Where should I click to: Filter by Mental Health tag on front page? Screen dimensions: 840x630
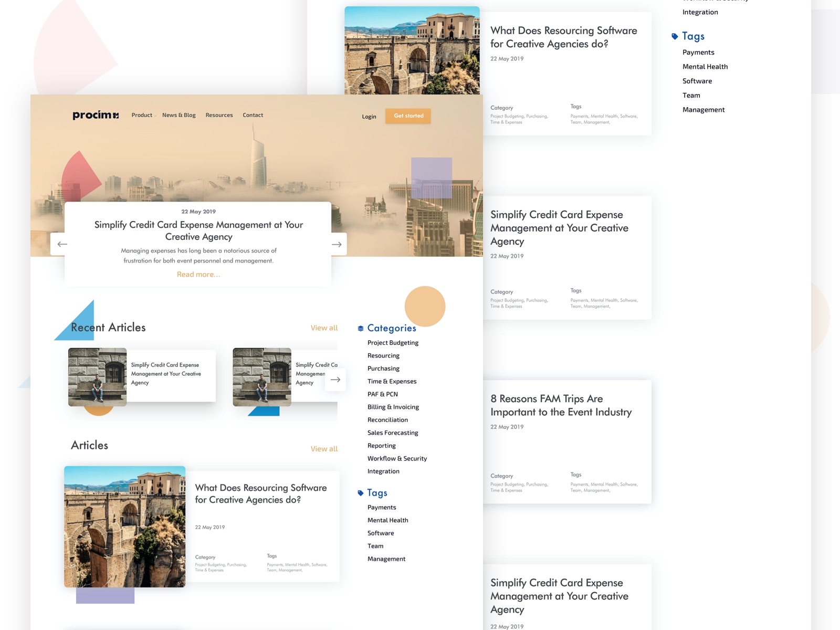tap(387, 520)
